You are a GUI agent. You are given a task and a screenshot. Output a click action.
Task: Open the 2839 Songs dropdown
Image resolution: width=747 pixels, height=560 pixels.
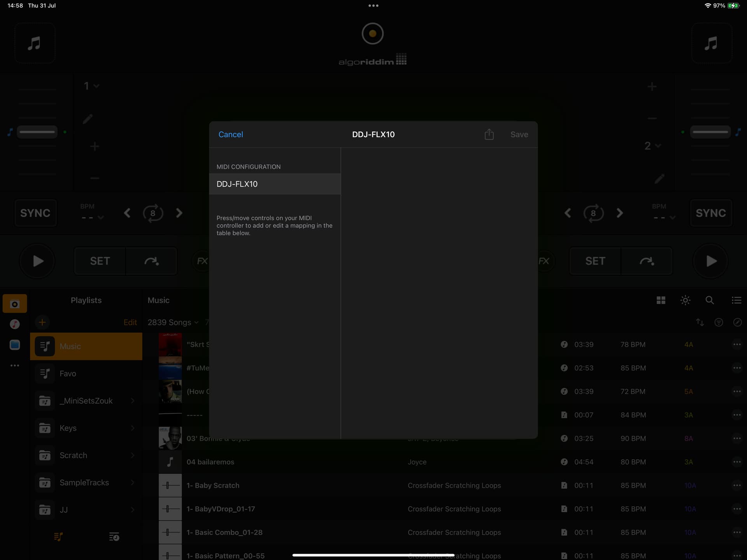pyautogui.click(x=173, y=322)
